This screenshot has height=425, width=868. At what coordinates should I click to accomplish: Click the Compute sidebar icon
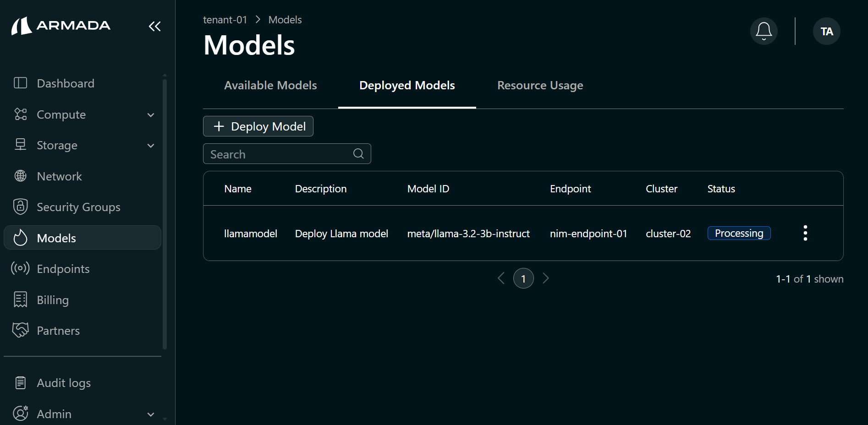click(21, 114)
